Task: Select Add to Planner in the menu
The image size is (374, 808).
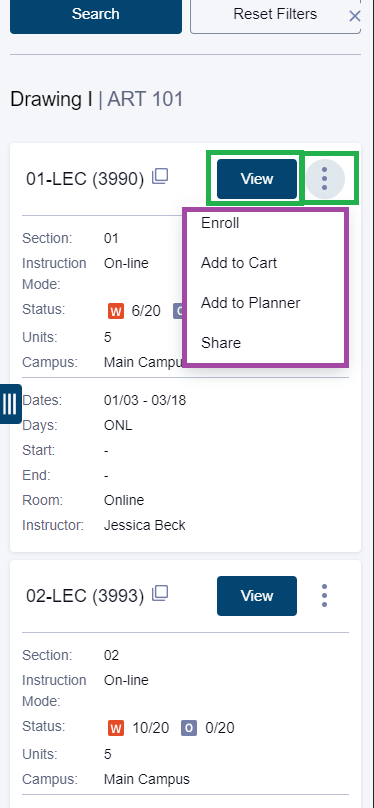Action: 250,302
